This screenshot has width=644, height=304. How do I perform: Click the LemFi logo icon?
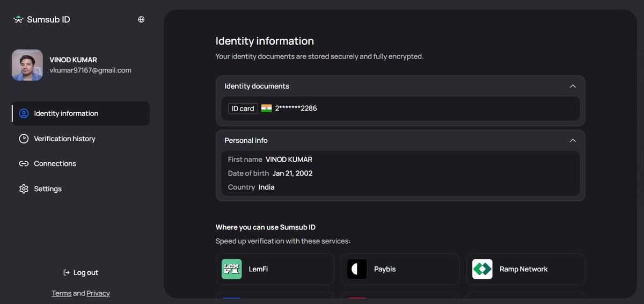tap(232, 269)
